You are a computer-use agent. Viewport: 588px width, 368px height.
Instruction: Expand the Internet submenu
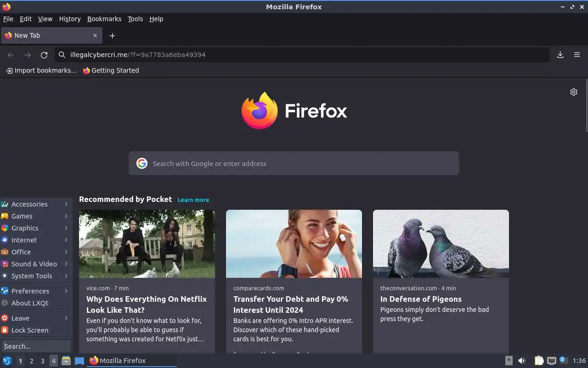[x=36, y=240]
